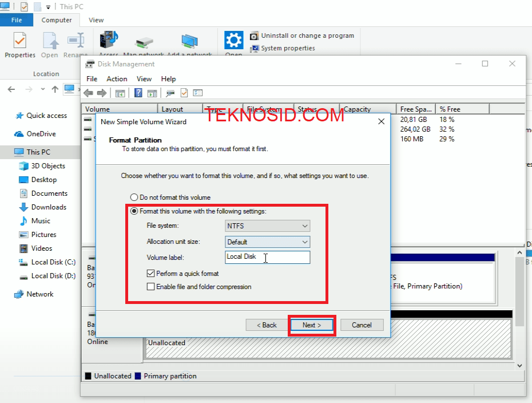Click the Refresh/connect toolbar icon in Disk Management

pos(170,93)
